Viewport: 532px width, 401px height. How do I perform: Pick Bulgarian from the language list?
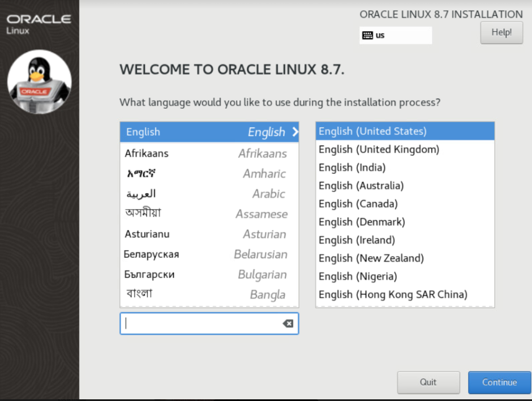(206, 275)
